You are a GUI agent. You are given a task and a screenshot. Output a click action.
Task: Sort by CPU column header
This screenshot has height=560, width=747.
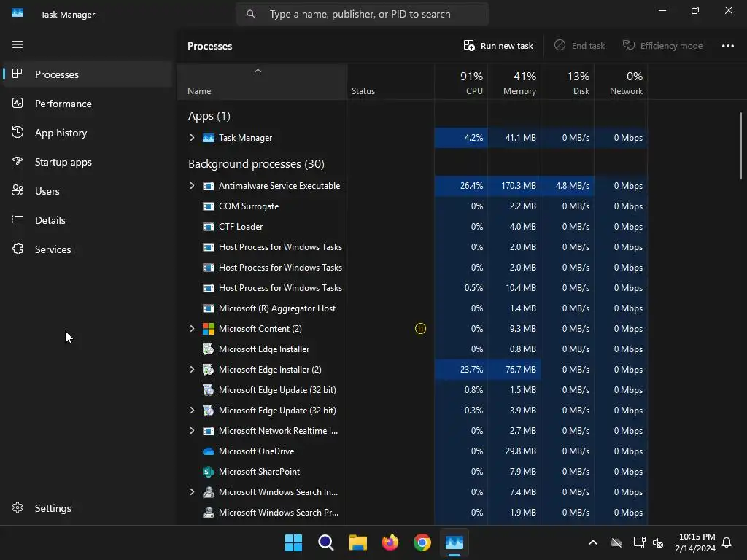[x=461, y=82]
